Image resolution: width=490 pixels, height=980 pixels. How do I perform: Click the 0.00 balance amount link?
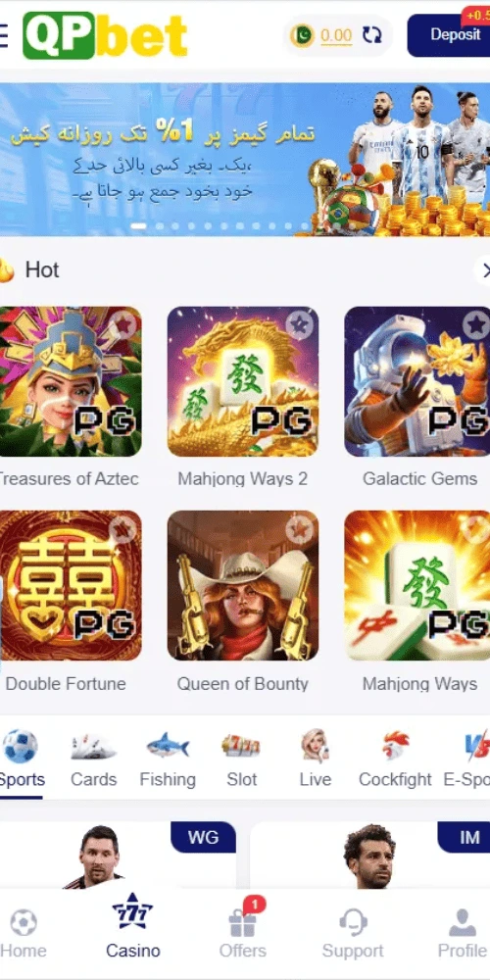click(336, 35)
